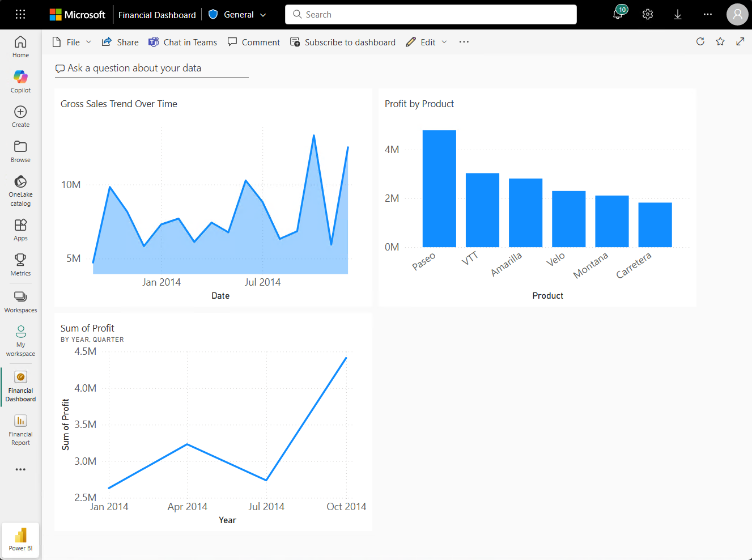Toggle the dashboard as a favorite
752x560 pixels.
pos(720,41)
